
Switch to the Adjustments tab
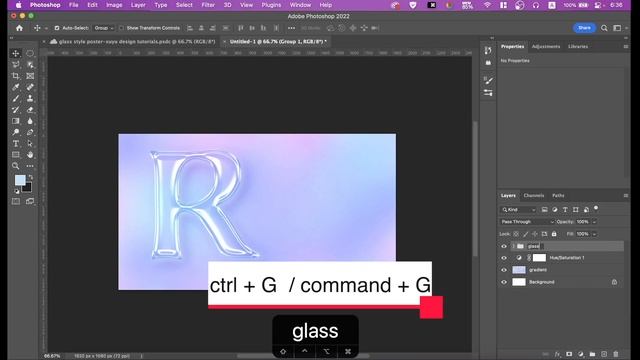546,47
